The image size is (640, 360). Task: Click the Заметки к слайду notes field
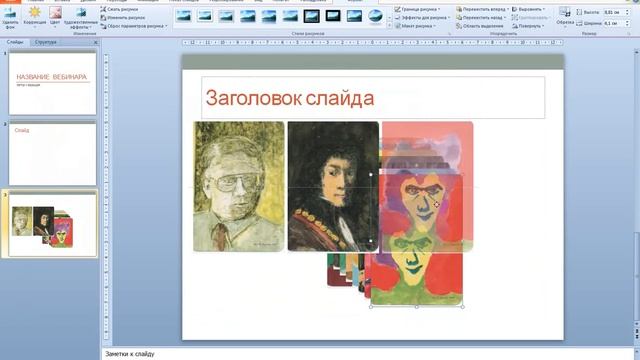[x=367, y=354]
